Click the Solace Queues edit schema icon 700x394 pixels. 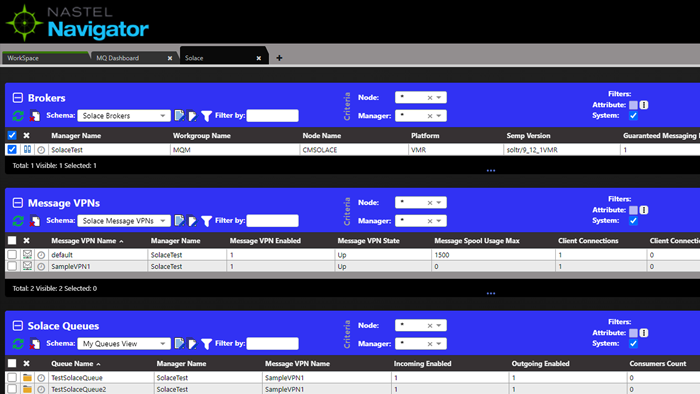(179, 343)
